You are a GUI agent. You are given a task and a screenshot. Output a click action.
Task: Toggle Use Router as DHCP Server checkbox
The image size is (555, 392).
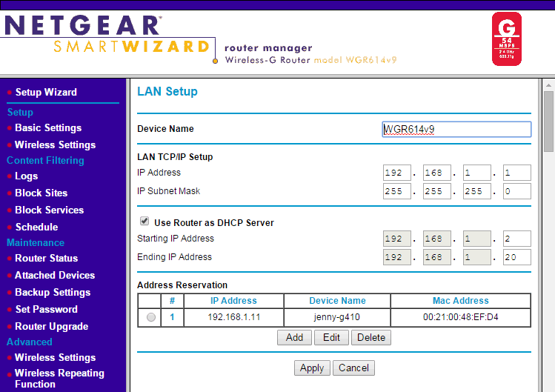[x=144, y=222]
